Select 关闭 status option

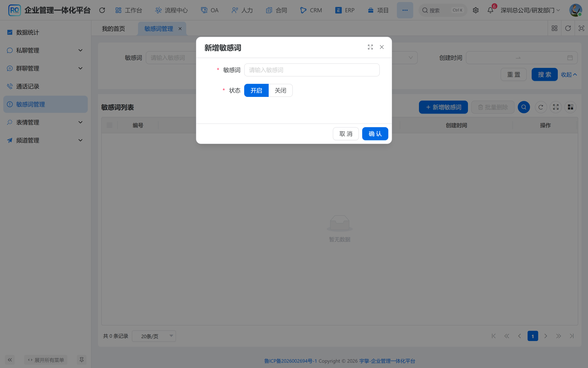280,90
